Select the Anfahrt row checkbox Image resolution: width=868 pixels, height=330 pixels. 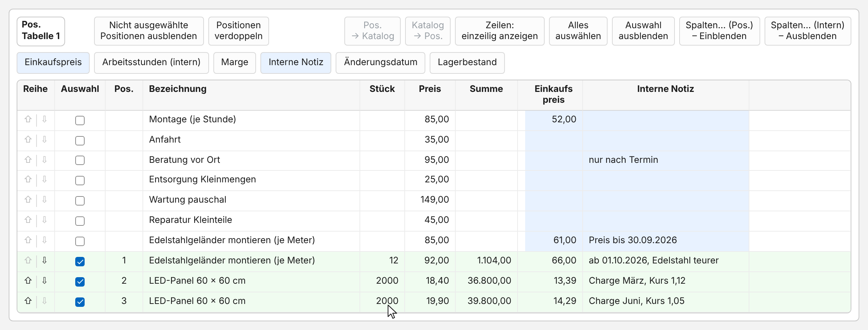tap(80, 141)
